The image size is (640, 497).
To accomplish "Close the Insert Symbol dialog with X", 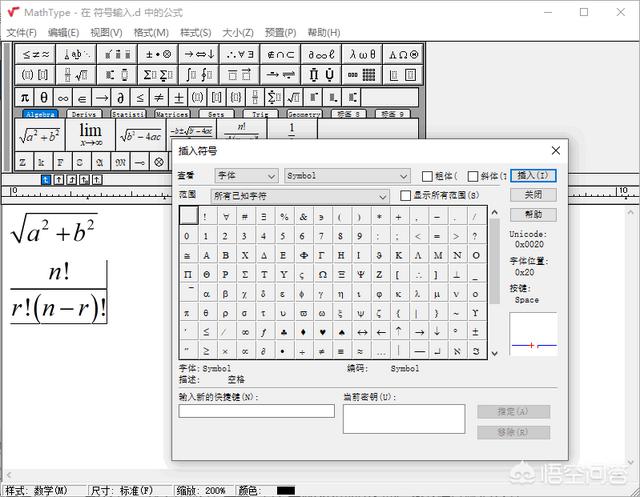I will (556, 151).
